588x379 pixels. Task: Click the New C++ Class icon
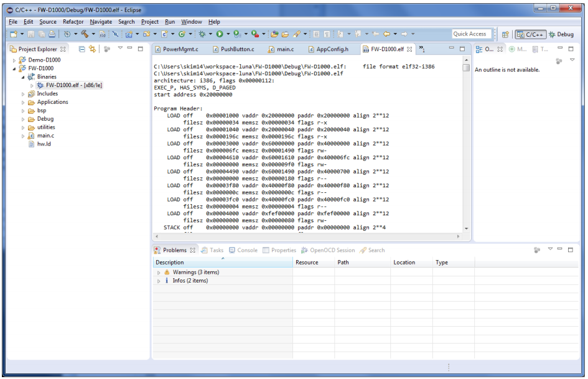182,34
